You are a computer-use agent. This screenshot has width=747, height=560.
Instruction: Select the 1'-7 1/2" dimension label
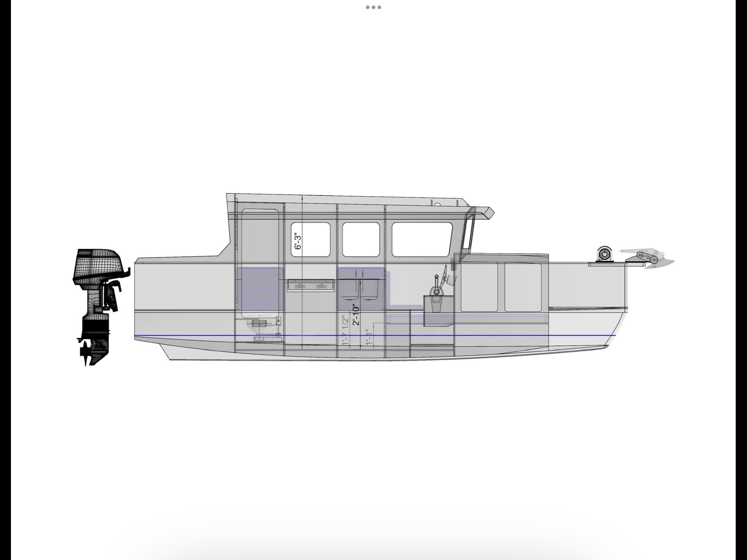click(345, 330)
